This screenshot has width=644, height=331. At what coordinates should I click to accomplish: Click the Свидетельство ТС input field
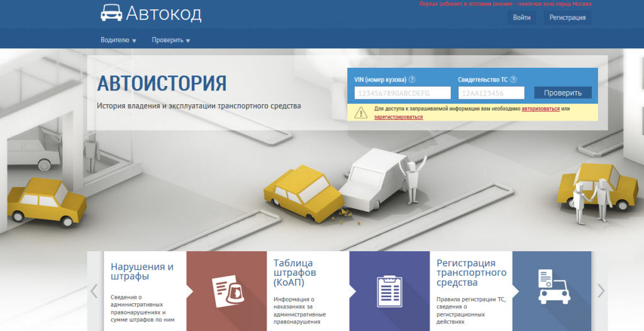point(491,93)
